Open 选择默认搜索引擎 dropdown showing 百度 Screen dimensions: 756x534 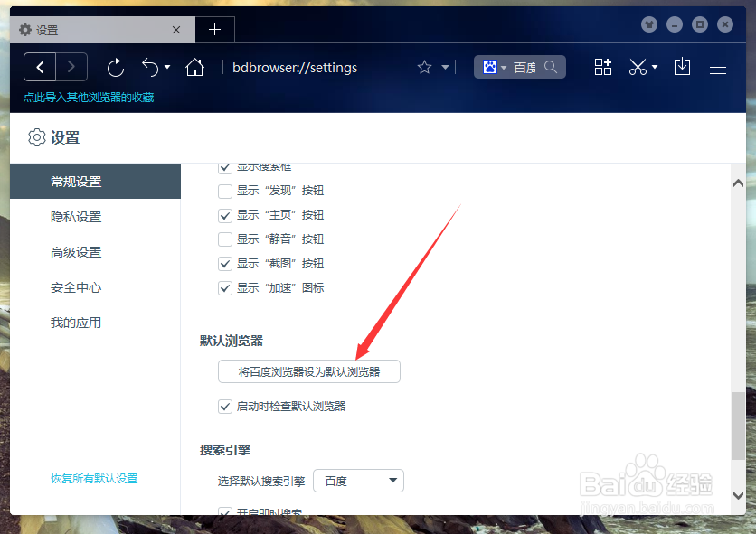point(359,481)
